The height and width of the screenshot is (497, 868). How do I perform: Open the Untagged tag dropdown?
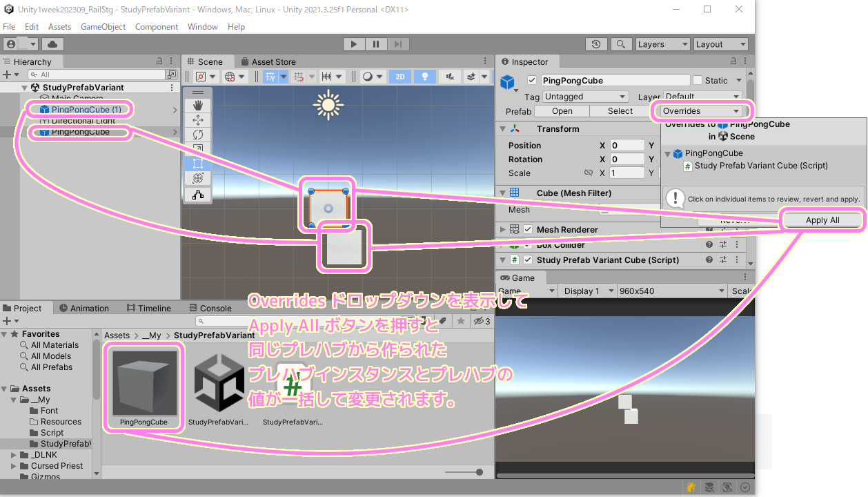click(585, 96)
